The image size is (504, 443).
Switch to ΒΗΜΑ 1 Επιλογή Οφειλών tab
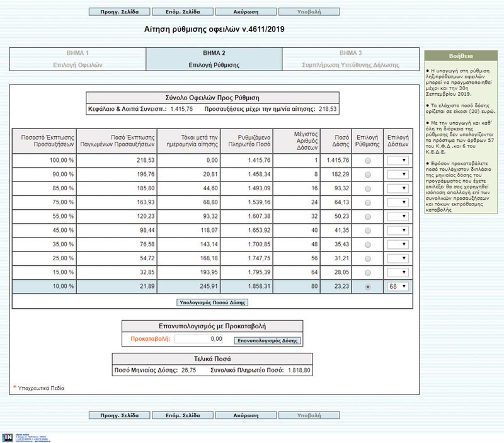coord(77,59)
